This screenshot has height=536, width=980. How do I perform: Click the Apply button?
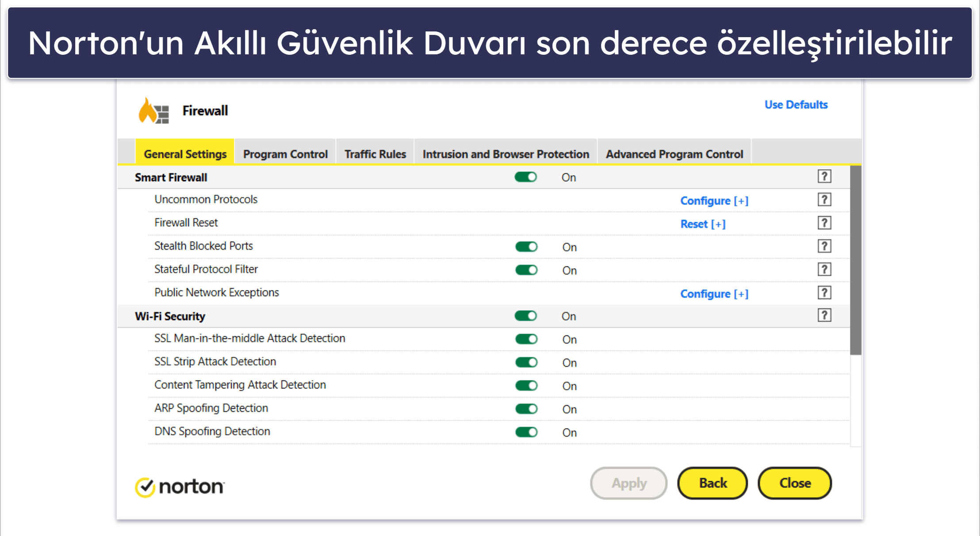coord(629,483)
